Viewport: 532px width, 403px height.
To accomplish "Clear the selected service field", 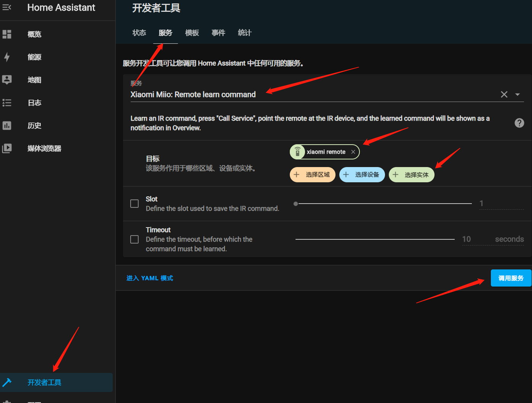I will tap(504, 94).
